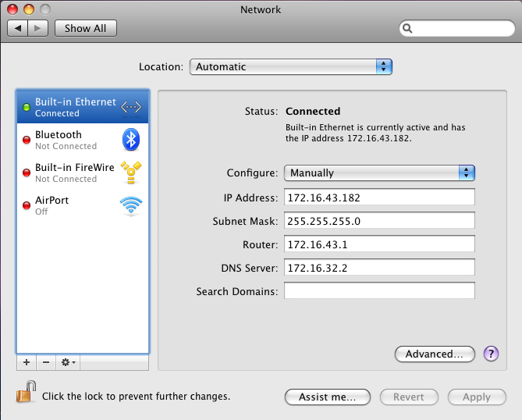Image resolution: width=522 pixels, height=420 pixels.
Task: Click the padlock to prevent changes
Action: pos(26,393)
